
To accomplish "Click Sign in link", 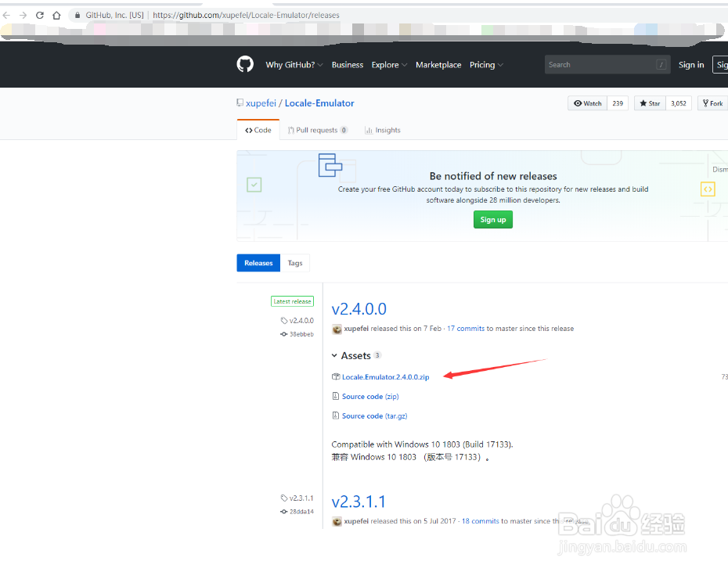I will [x=691, y=64].
